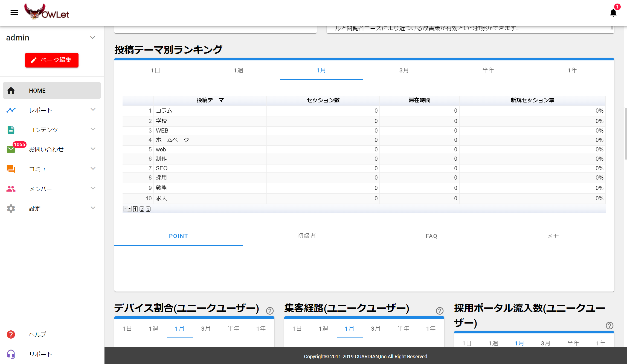627x364 pixels.
Task: Select 3月 tab in 採用ポータル流入数 panel
Action: coord(546,343)
